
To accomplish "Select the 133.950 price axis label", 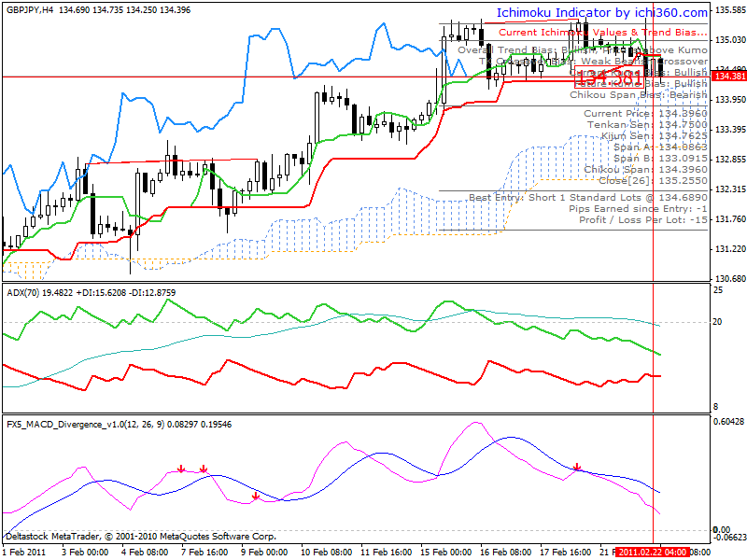I will [x=730, y=100].
